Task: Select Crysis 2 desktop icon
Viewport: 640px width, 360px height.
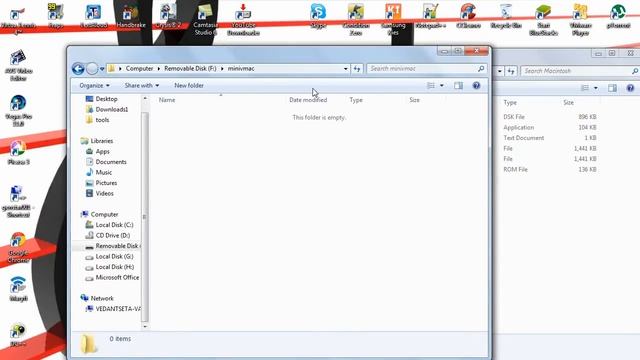Action: (x=168, y=16)
